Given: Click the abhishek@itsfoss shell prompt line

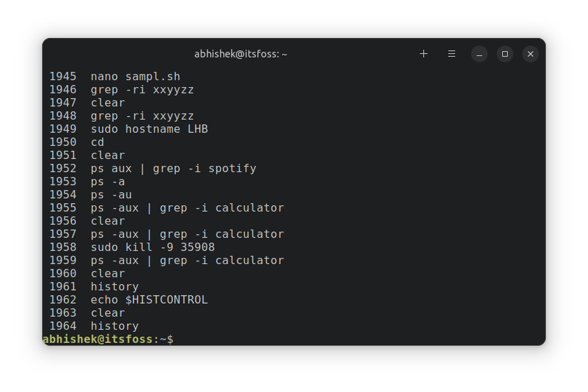Looking at the screenshot, I should [x=108, y=339].
